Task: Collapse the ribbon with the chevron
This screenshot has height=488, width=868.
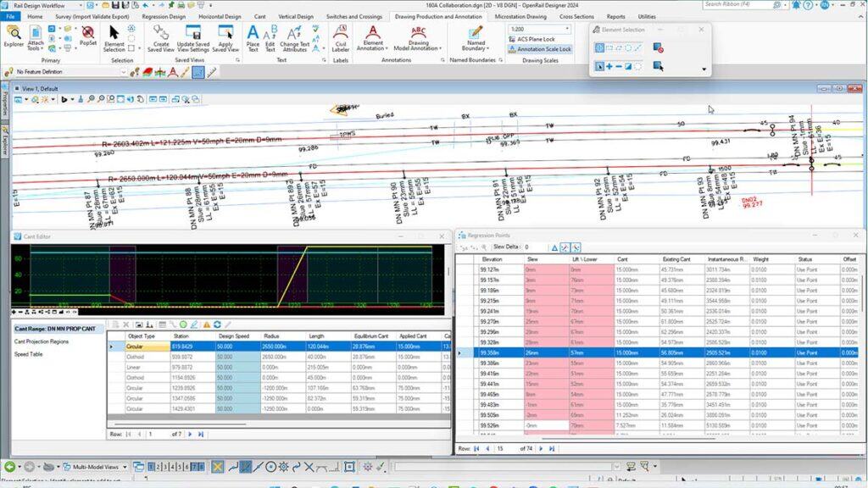Action: 861,17
